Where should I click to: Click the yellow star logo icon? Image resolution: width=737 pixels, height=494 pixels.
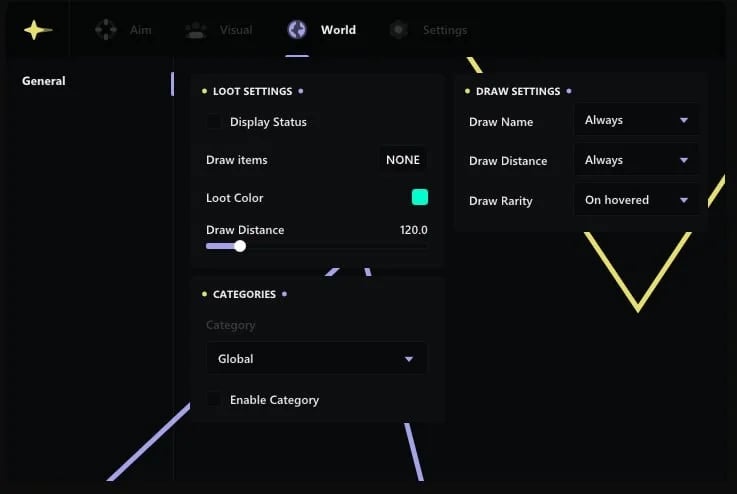[38, 30]
